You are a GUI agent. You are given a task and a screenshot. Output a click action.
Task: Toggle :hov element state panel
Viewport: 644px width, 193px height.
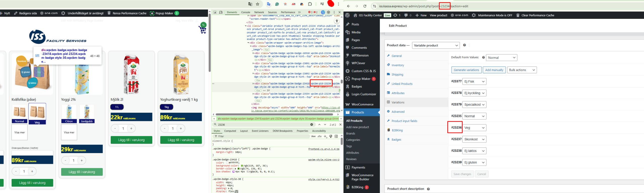point(313,136)
